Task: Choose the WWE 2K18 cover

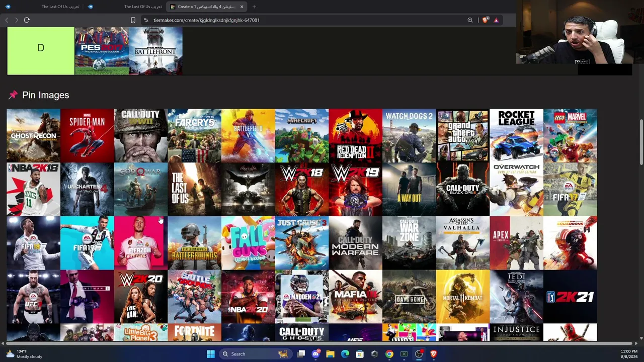Action: click(302, 190)
